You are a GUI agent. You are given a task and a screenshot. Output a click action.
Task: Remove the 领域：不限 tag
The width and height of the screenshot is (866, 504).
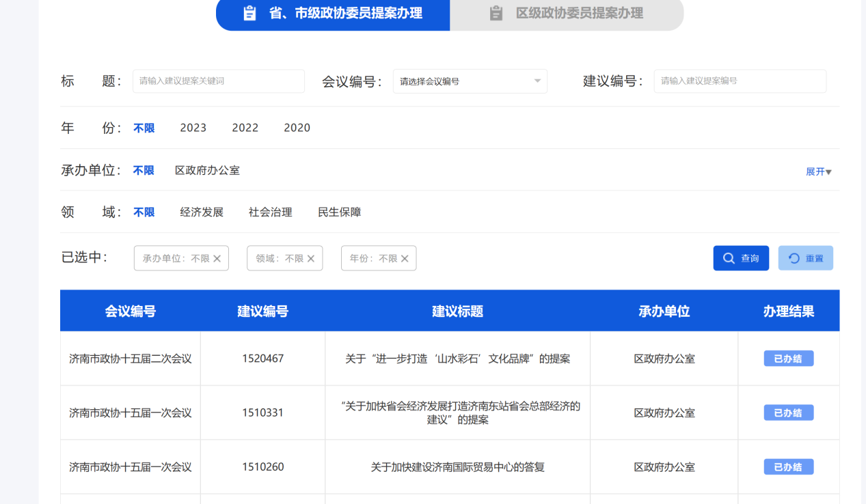(x=311, y=259)
